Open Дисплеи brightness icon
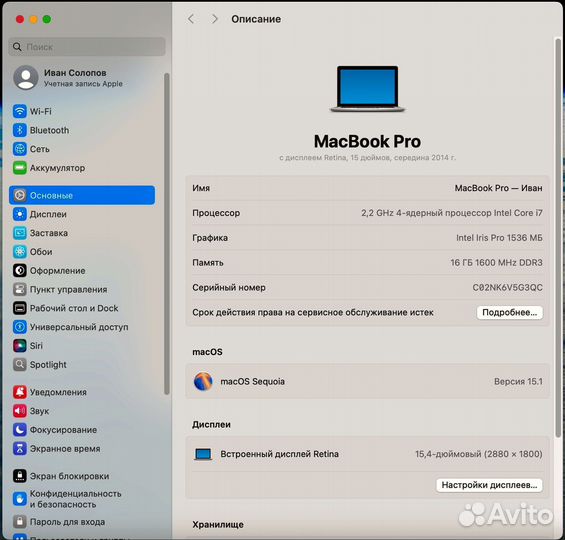Screen dimensions: 565x540 (x=20, y=214)
